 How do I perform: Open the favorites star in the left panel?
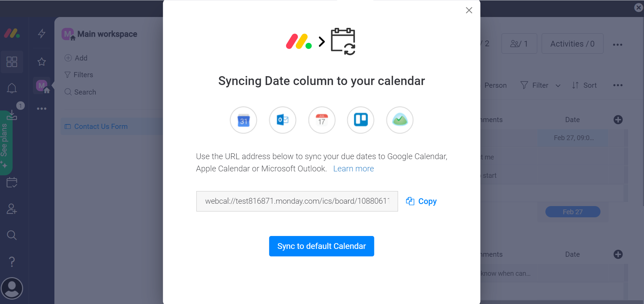point(41,62)
